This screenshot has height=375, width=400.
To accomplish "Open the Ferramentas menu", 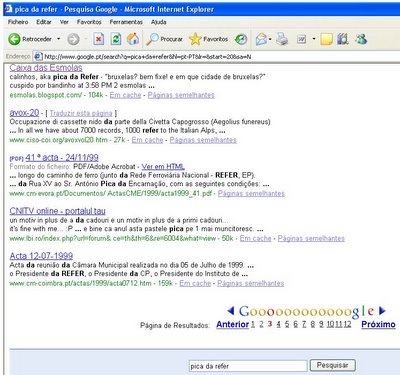I will [x=126, y=22].
